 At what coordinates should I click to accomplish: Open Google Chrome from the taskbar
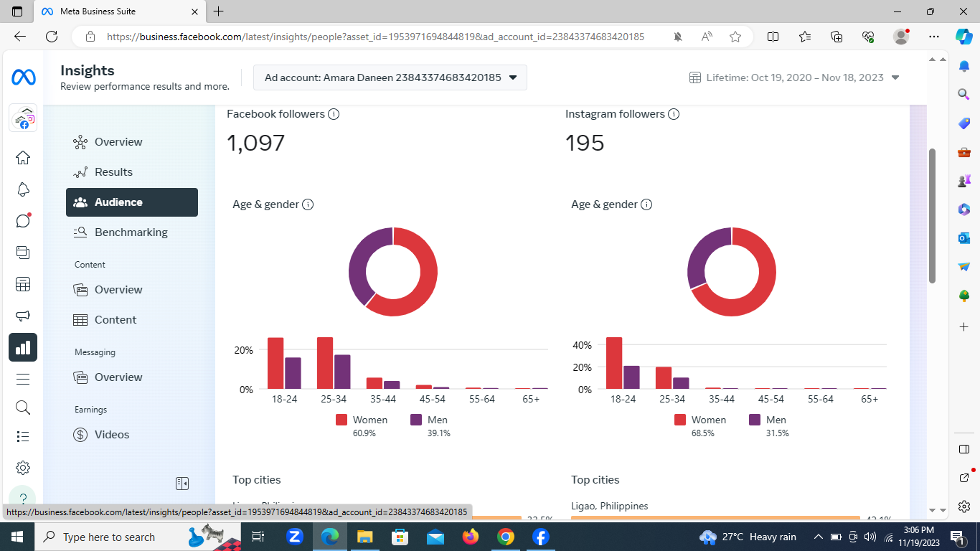[x=506, y=537]
